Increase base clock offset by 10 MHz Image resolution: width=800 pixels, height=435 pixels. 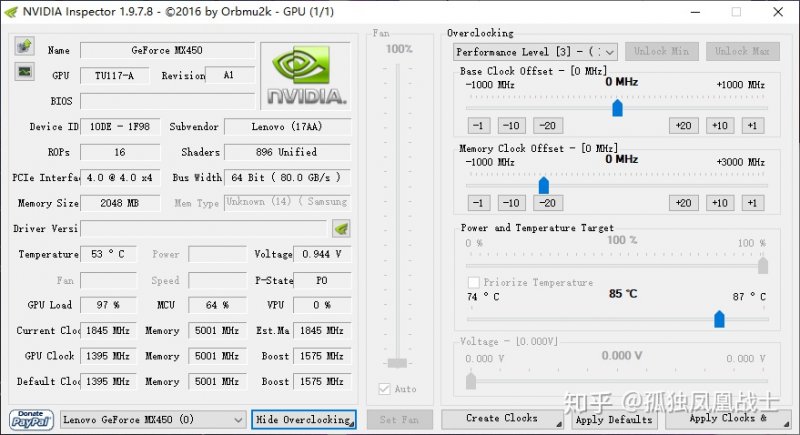pyautogui.click(x=720, y=125)
